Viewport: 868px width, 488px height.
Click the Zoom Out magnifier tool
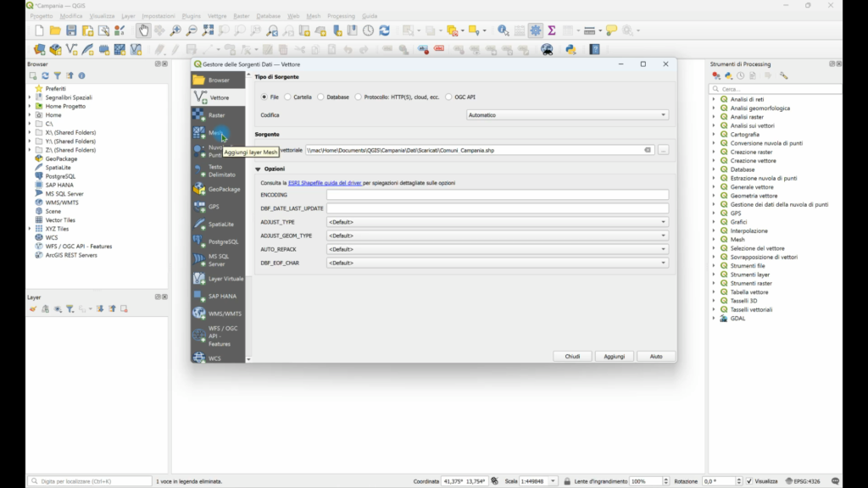192,31
